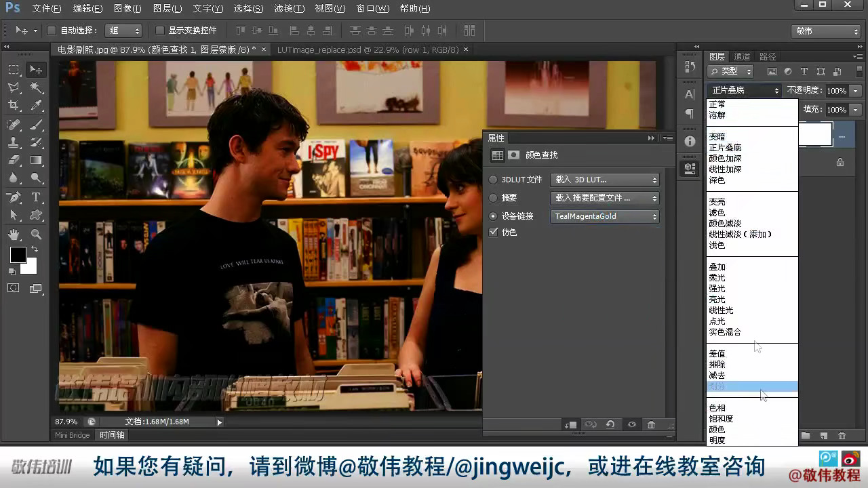This screenshot has width=868, height=488.
Task: Select the Path Selection tool
Action: tap(14, 215)
